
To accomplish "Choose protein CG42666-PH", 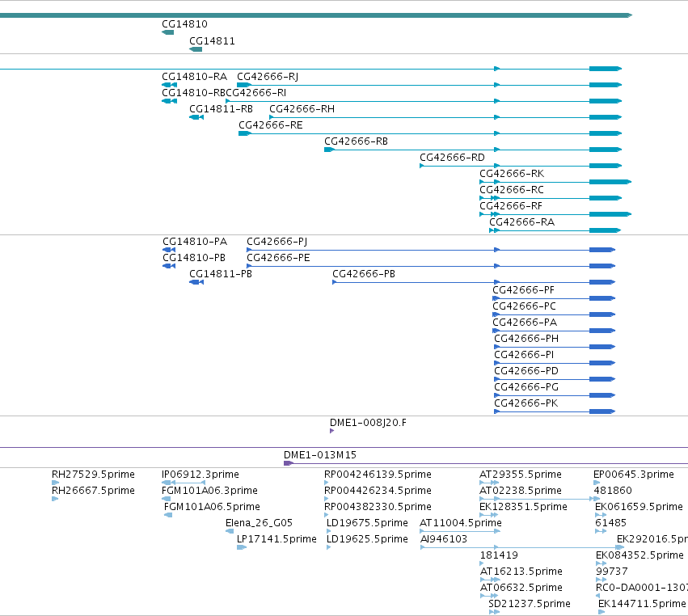I will (x=526, y=340).
